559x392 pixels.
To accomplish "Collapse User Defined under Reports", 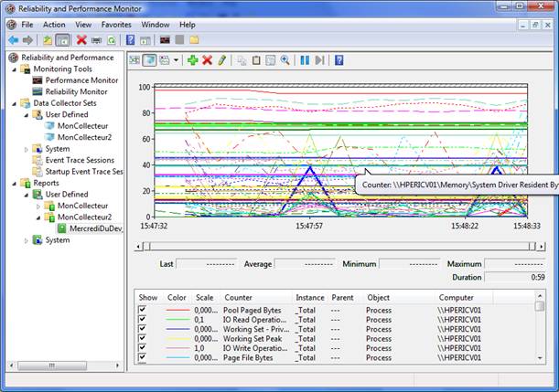I will pyautogui.click(x=27, y=195).
